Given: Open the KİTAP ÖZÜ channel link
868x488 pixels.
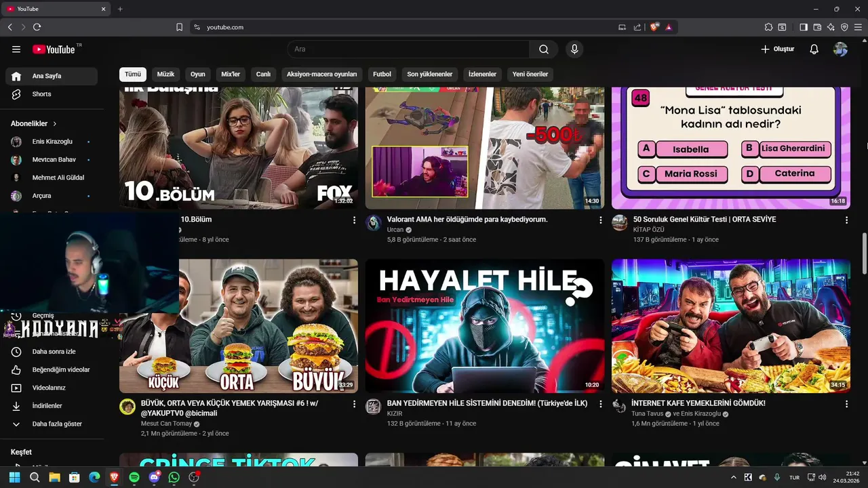Looking at the screenshot, I should (x=649, y=230).
